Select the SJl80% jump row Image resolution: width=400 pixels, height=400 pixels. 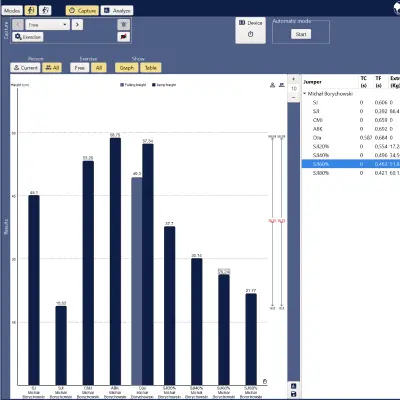(351, 173)
